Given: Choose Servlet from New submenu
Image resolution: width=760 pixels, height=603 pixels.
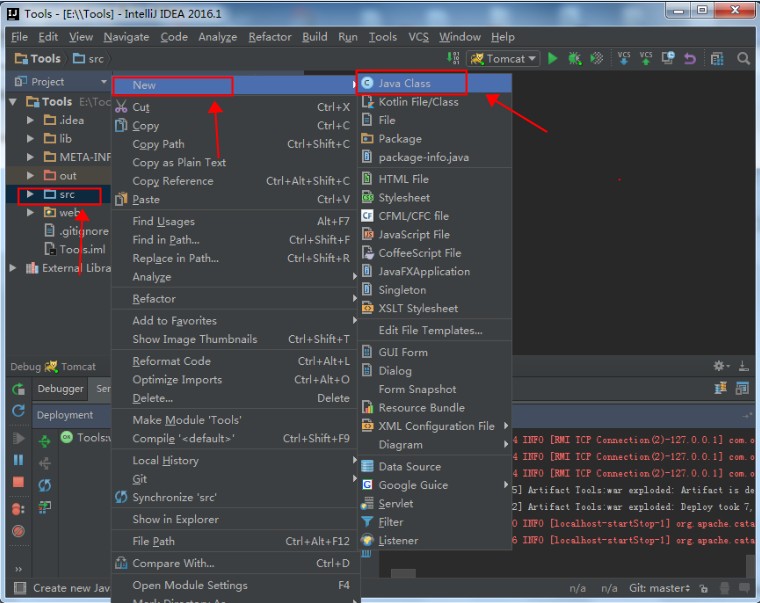Looking at the screenshot, I should coord(435,504).
